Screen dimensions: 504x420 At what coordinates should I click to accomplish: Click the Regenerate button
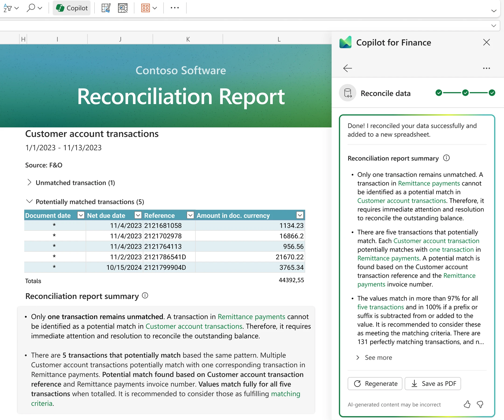click(375, 383)
